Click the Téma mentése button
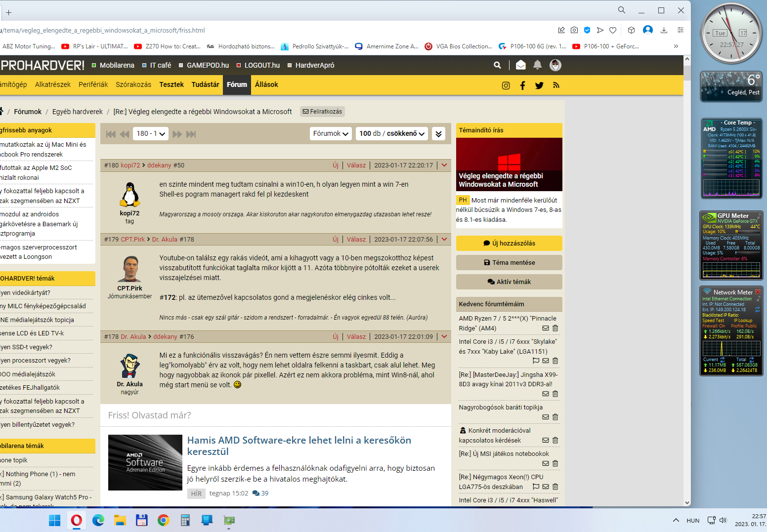This screenshot has height=532, width=767. [509, 262]
